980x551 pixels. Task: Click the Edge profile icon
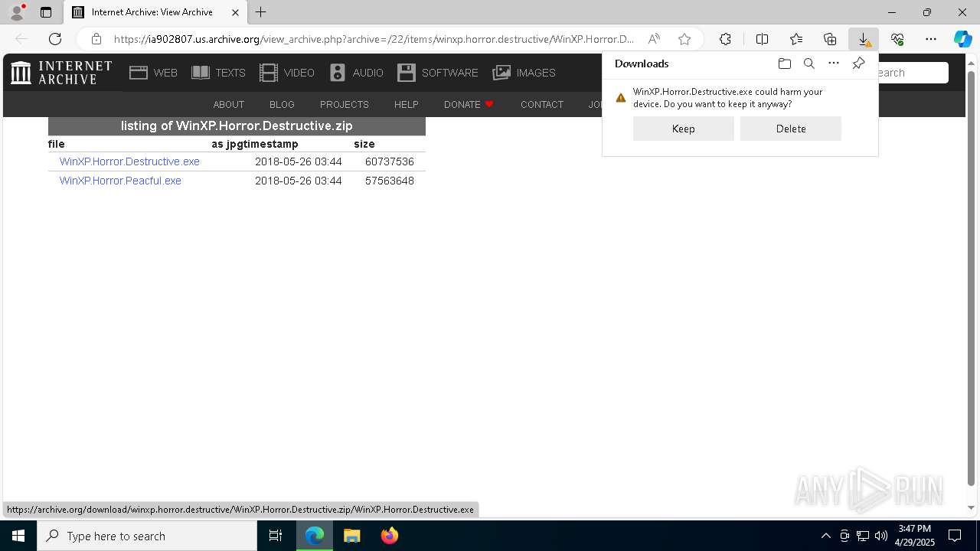pyautogui.click(x=16, y=12)
